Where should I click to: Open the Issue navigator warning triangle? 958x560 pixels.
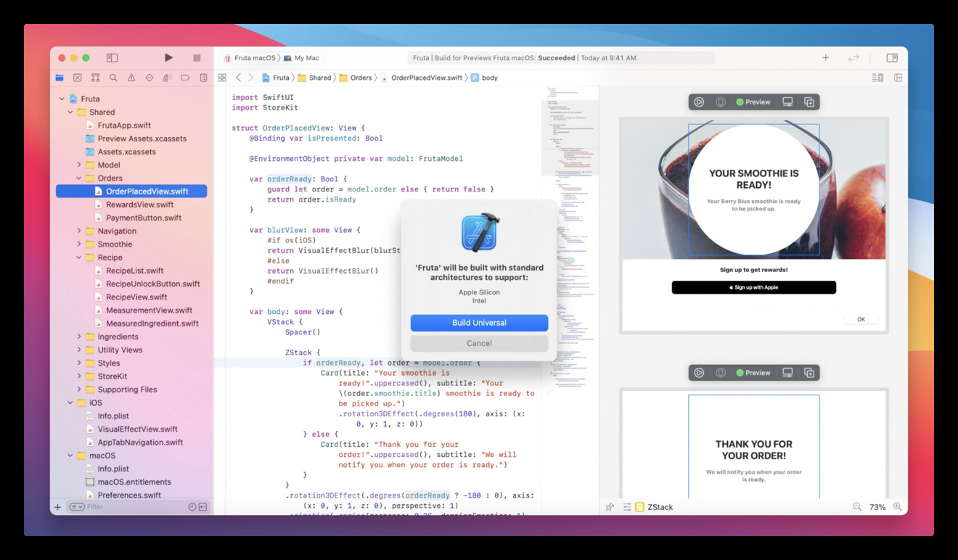point(131,78)
